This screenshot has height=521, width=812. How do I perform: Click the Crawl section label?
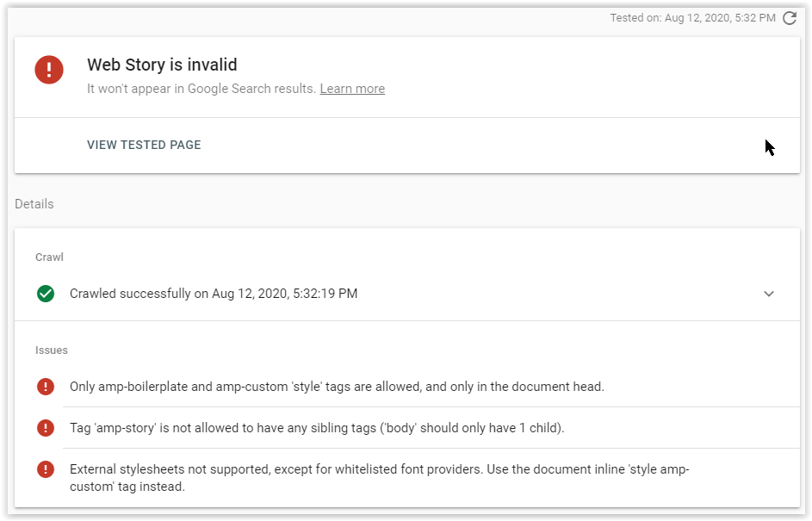pyautogui.click(x=49, y=257)
